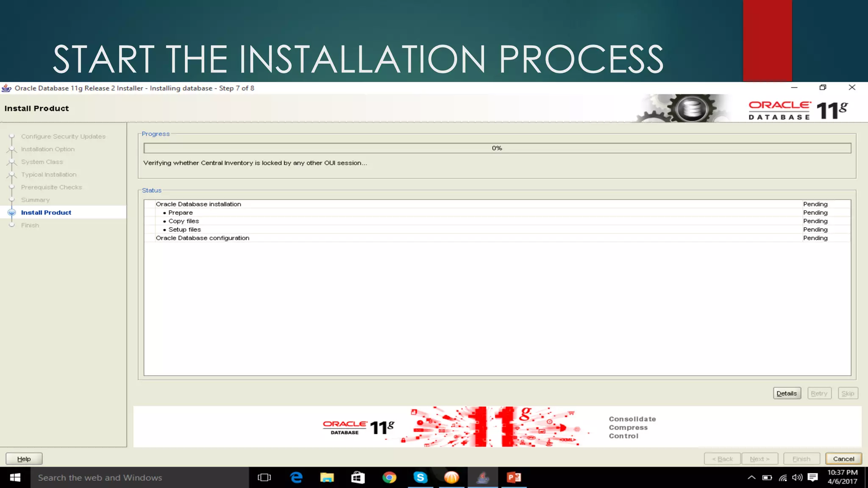Click the Skip button

pos(848,393)
